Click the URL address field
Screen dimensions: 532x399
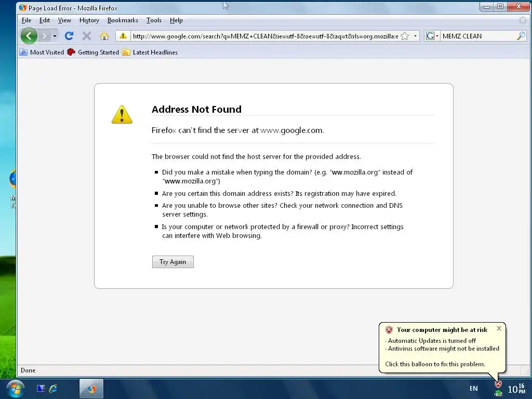(x=265, y=36)
